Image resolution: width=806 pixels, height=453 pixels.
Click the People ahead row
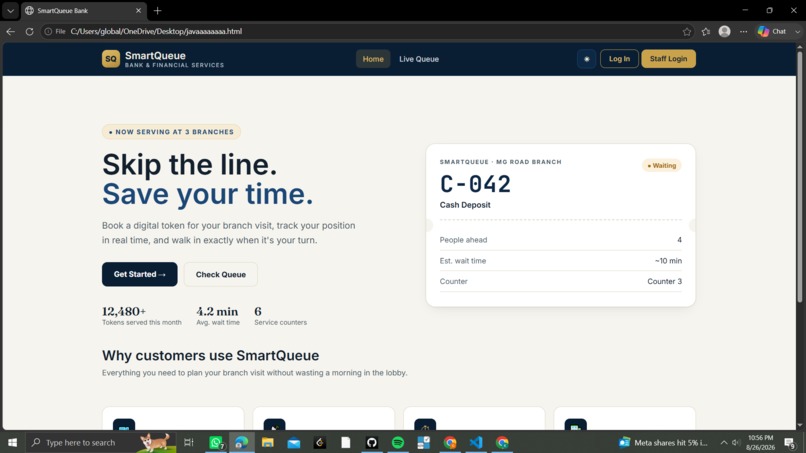(x=560, y=240)
